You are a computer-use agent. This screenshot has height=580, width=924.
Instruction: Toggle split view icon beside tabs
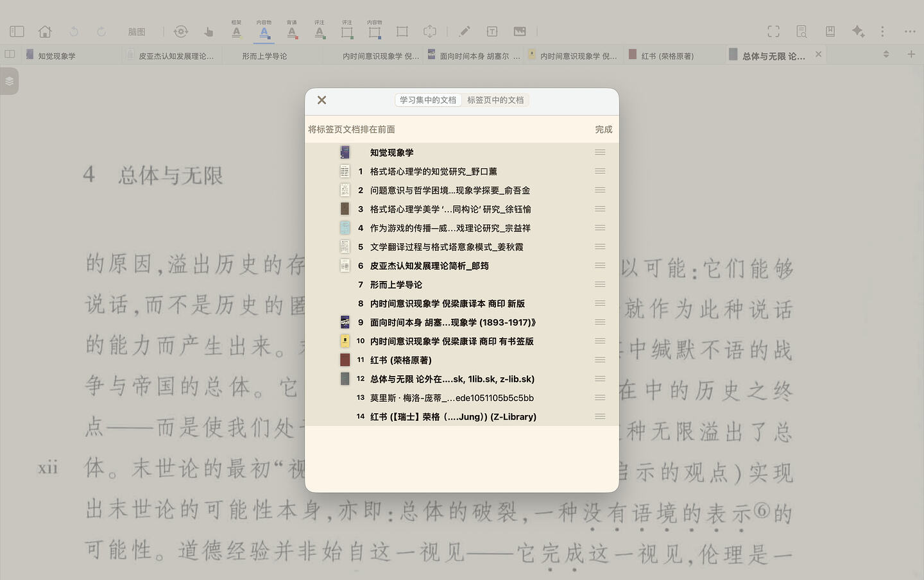tap(10, 55)
